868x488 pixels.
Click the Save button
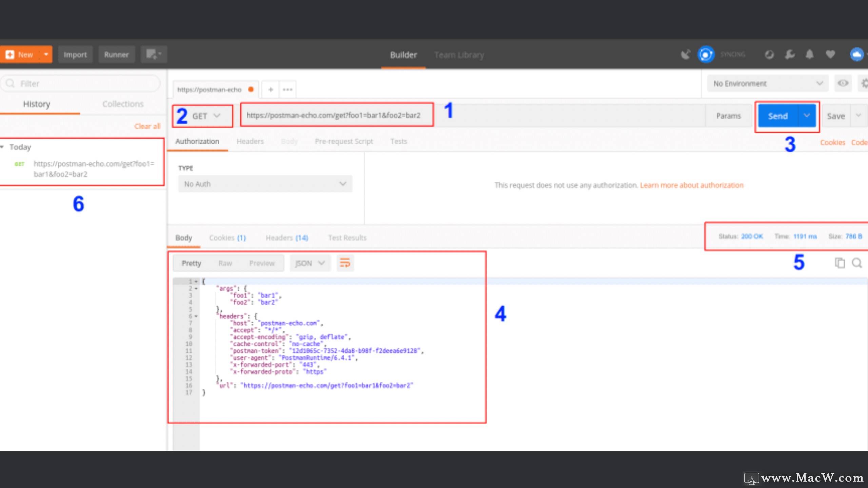pos(836,116)
